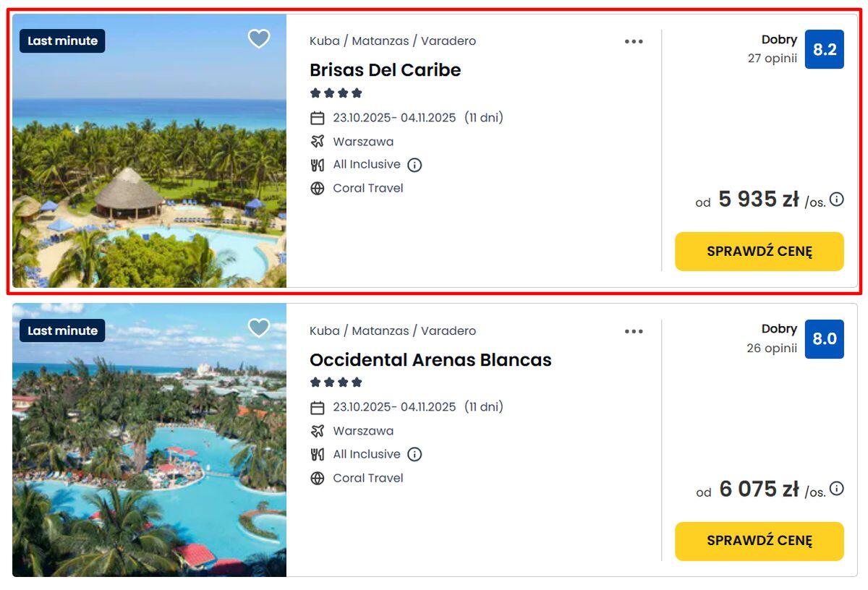
Task: Click All Inclusive info icon for Occidental
Action: coord(414,455)
